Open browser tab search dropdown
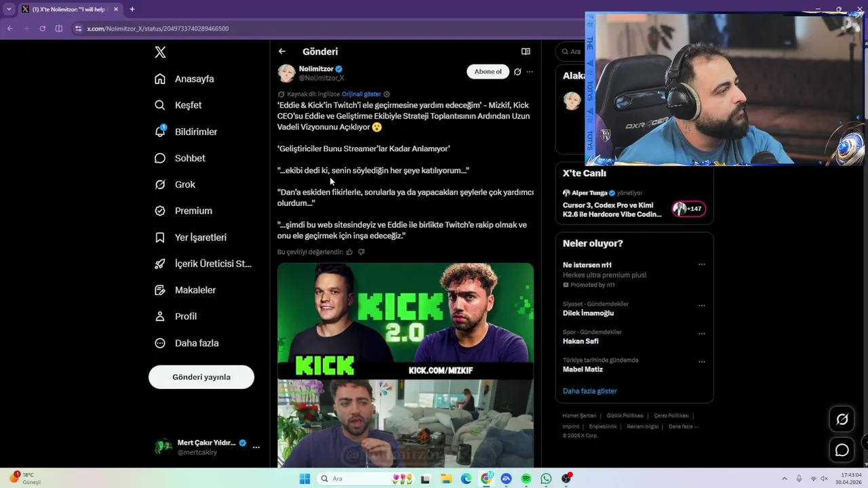Screen dimensions: 868x488 click(x=9, y=9)
